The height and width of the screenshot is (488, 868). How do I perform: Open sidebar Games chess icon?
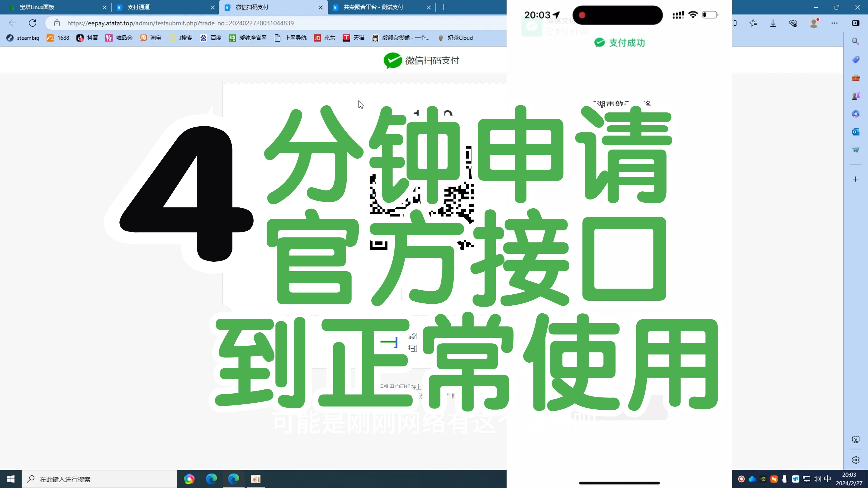coord(856,96)
